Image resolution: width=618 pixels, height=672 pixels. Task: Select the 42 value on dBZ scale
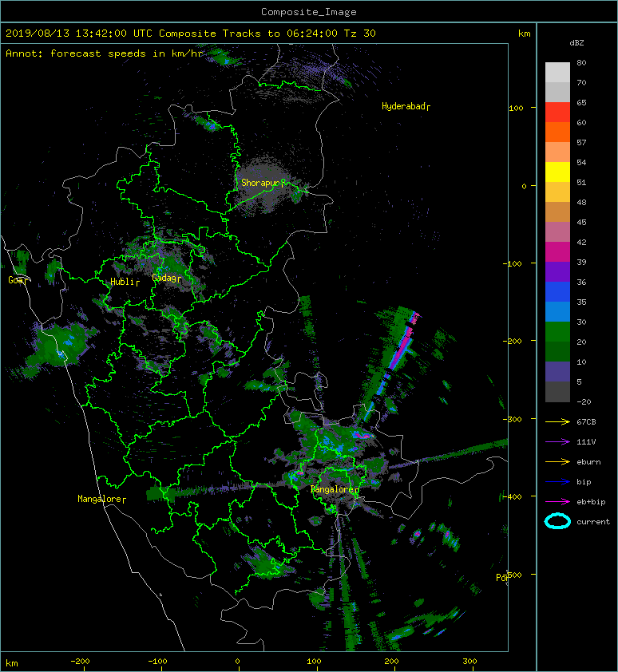(x=581, y=242)
